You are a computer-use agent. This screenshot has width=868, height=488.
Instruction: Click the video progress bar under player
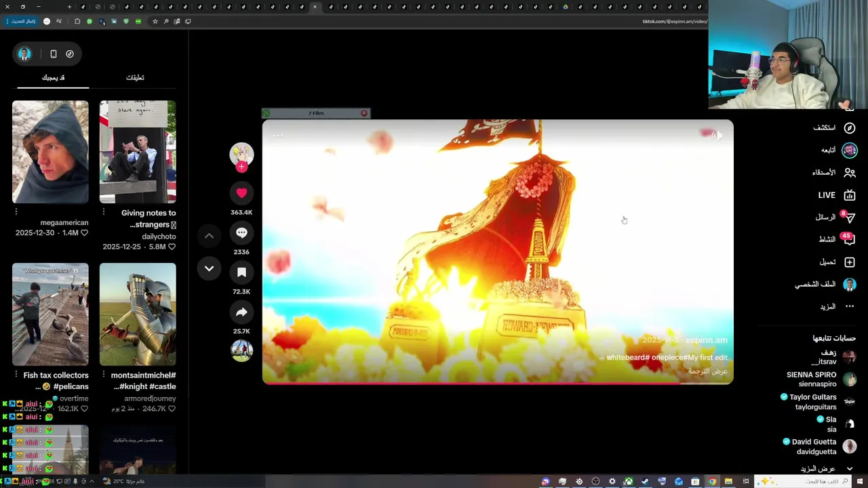coord(498,383)
